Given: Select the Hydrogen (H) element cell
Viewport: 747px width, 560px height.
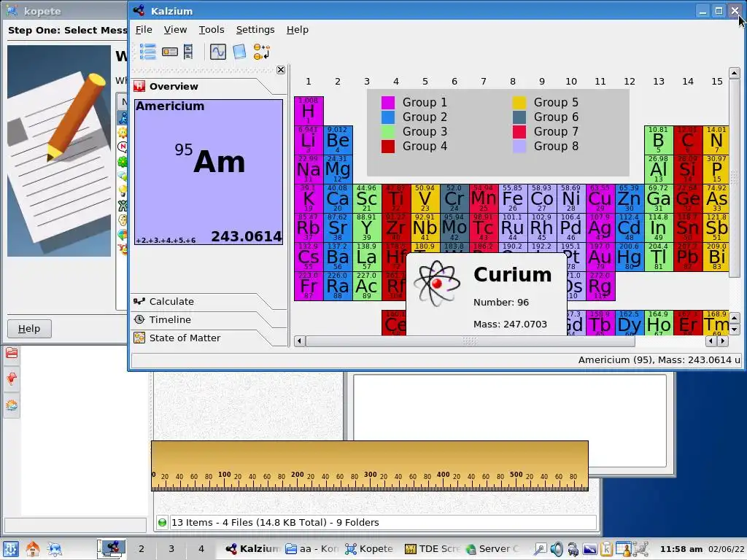Looking at the screenshot, I should [309, 111].
